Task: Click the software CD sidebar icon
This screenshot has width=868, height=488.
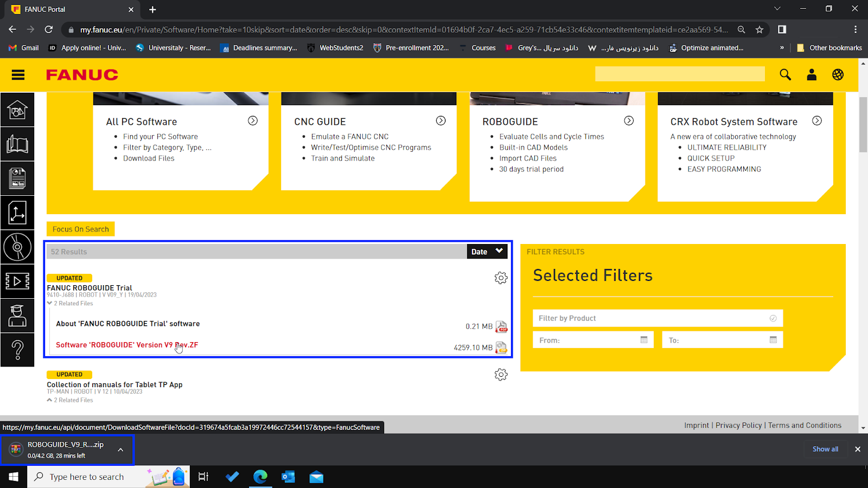Action: pos(17,247)
